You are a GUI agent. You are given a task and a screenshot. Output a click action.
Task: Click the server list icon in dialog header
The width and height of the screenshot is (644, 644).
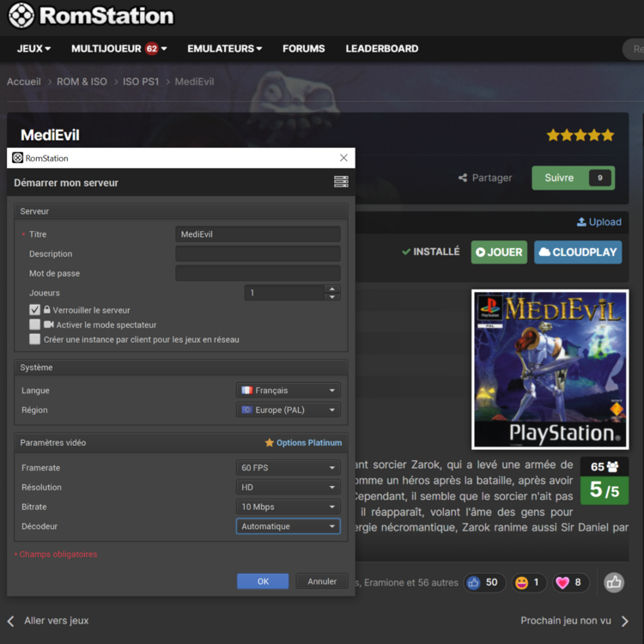pyautogui.click(x=341, y=182)
